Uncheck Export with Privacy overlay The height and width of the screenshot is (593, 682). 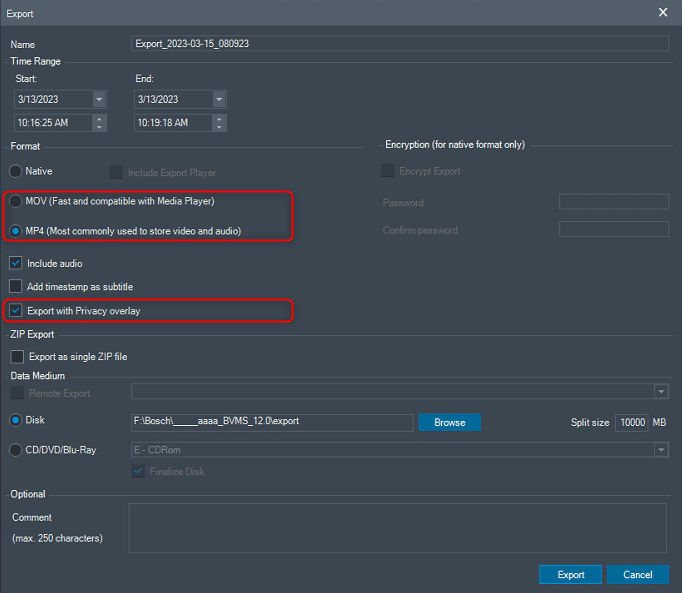[16, 311]
